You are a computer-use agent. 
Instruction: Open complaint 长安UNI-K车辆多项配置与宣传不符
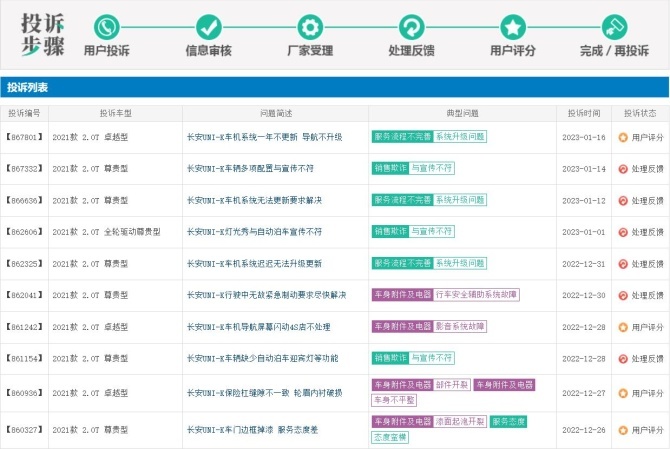tap(250, 169)
